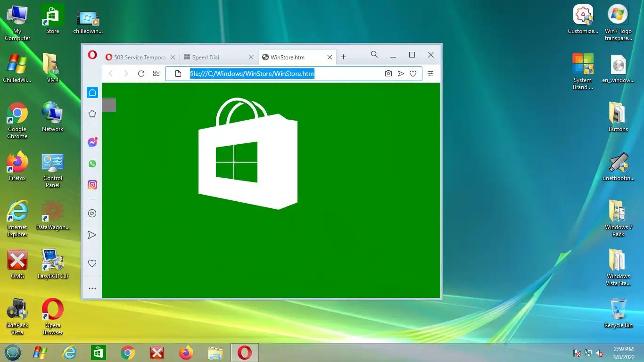Take a snapshot with camera icon

(x=388, y=74)
